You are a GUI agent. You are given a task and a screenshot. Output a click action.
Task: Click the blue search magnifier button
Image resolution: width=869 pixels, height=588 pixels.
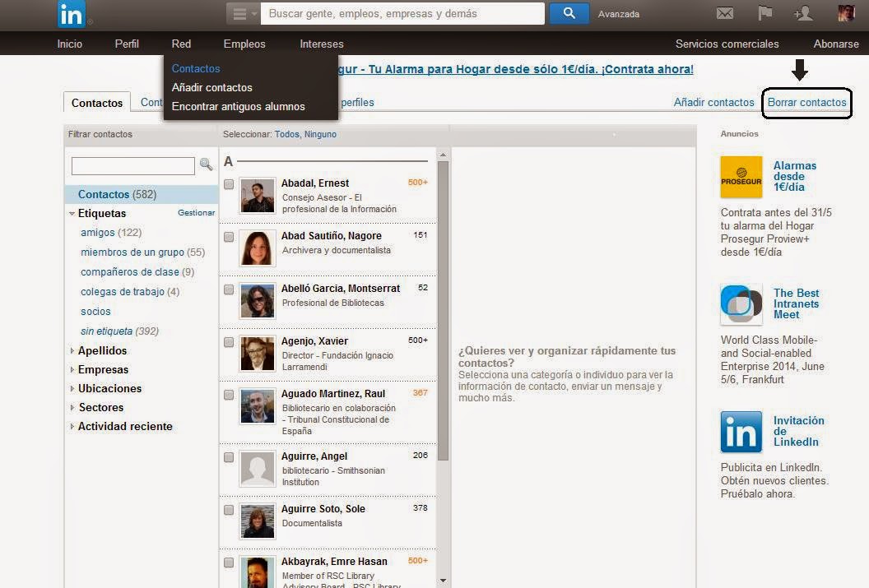pos(569,13)
